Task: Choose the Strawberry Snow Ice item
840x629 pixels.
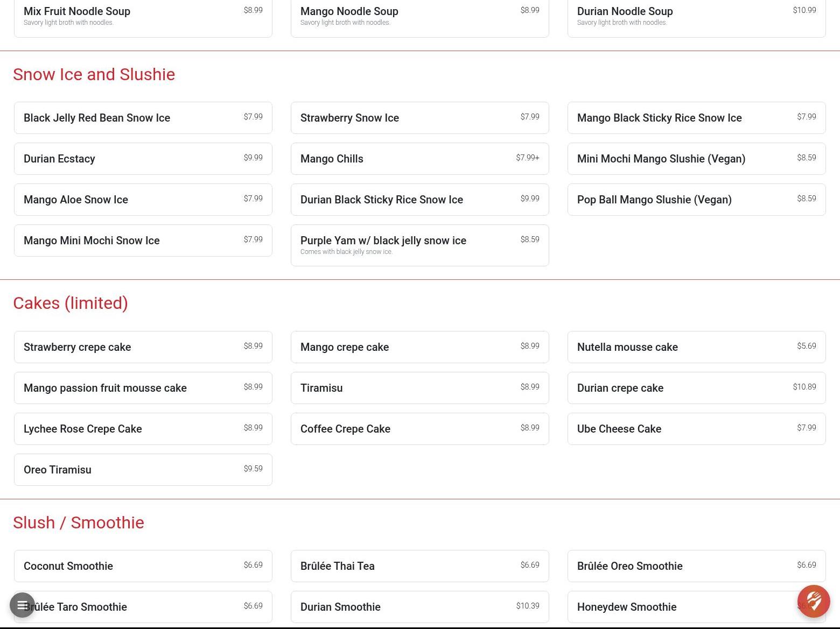Action: [x=420, y=118]
